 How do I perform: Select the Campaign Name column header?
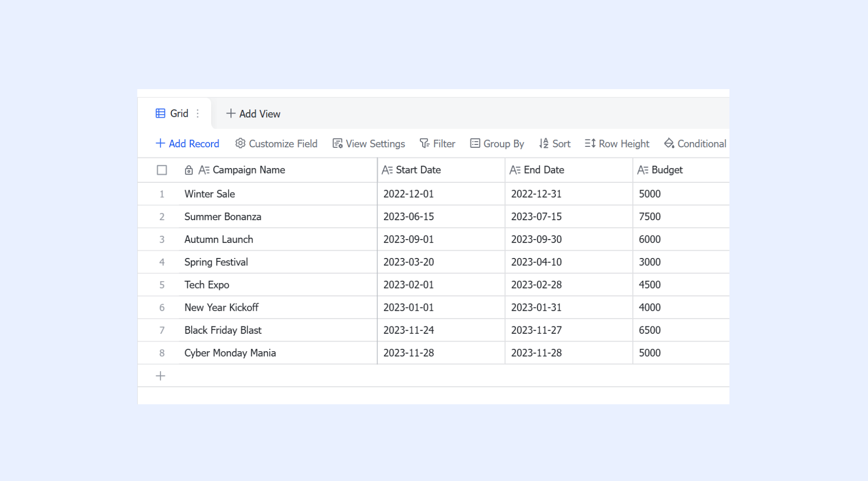click(x=279, y=170)
